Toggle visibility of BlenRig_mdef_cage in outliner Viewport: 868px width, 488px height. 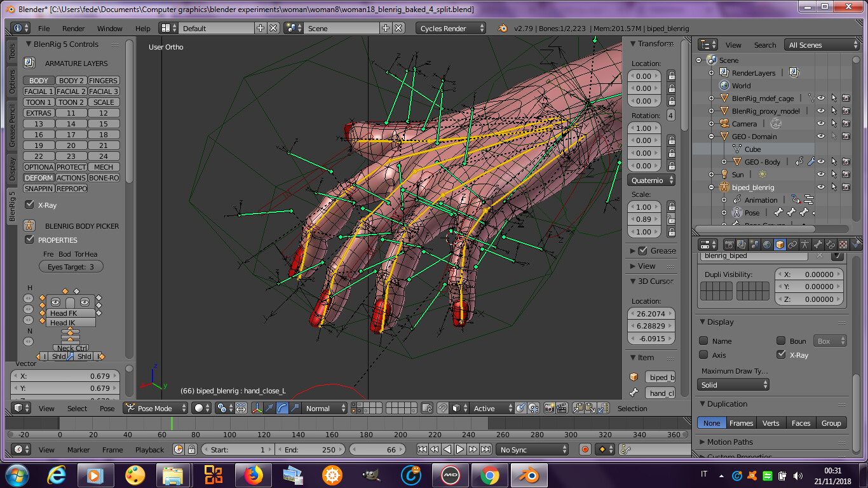(820, 98)
